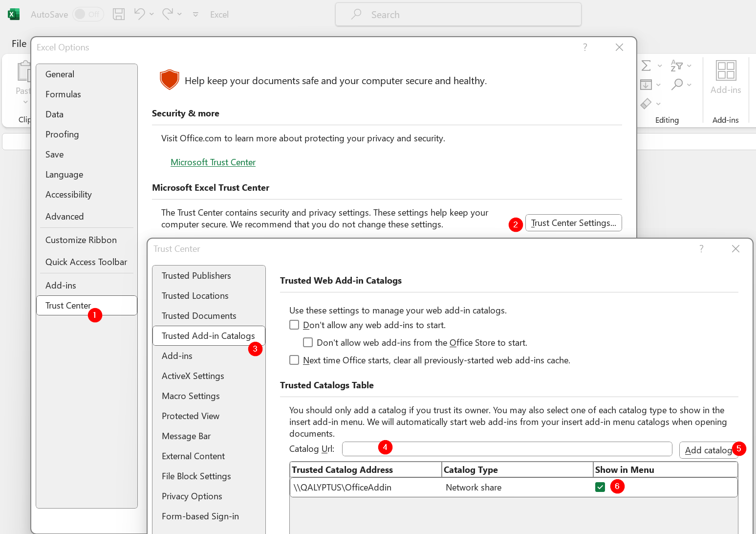Open the Microsoft Trust Center link
The width and height of the screenshot is (756, 534).
[x=213, y=162]
